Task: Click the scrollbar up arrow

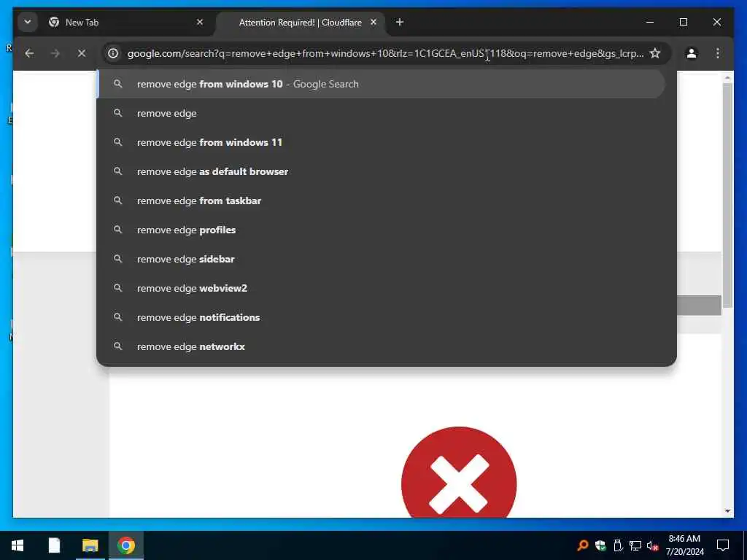Action: click(727, 77)
